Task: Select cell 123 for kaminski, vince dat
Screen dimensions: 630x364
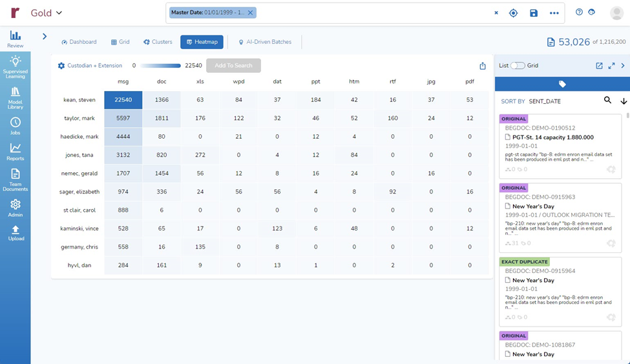Action: coord(277,228)
